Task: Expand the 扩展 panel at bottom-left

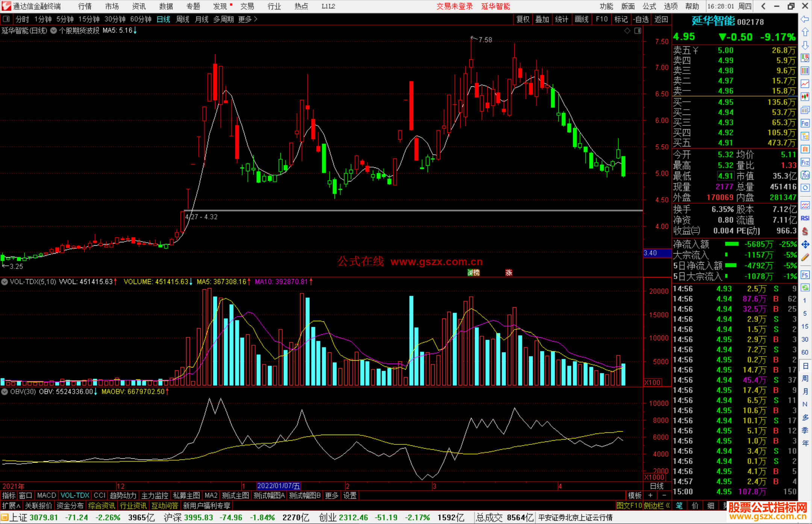Action: 11,506
